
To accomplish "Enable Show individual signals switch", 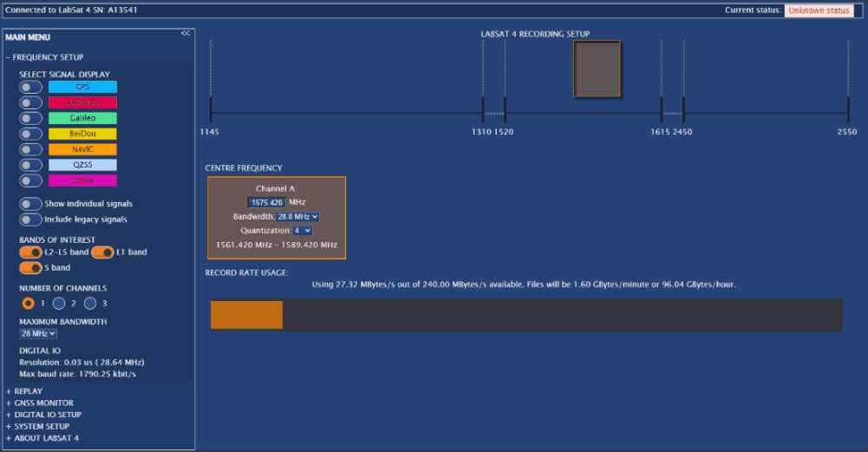I will [x=30, y=204].
